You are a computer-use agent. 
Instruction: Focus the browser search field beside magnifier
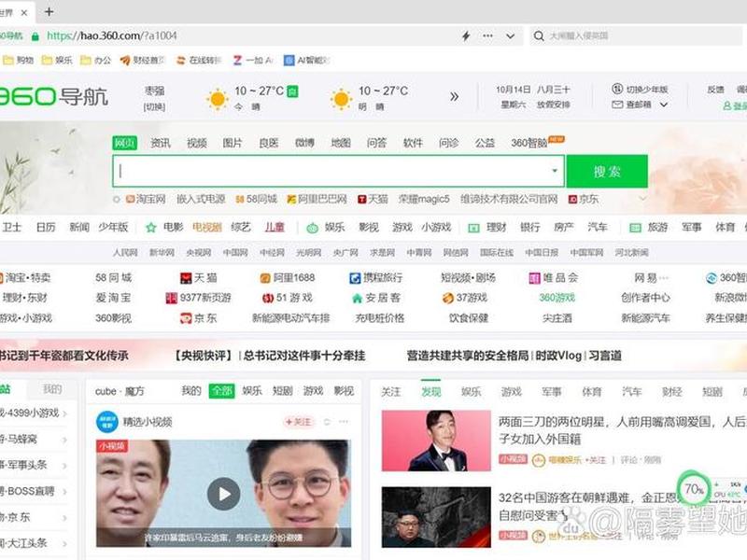coord(643,35)
